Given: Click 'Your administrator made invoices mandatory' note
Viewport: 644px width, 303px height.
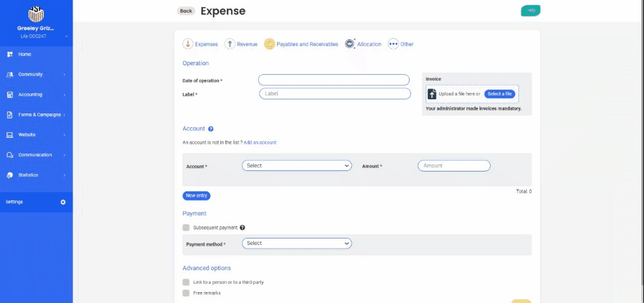Looking at the screenshot, I should click(x=473, y=109).
